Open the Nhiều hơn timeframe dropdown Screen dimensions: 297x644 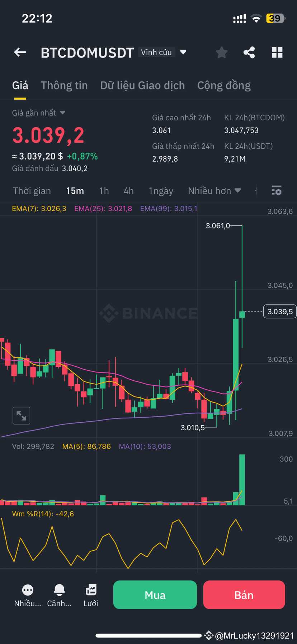[x=214, y=191]
